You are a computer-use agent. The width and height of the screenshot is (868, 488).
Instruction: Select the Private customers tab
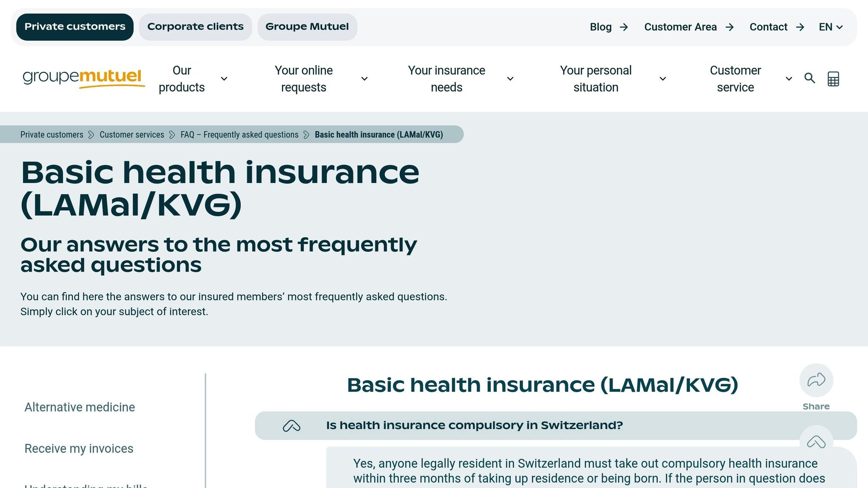point(75,27)
